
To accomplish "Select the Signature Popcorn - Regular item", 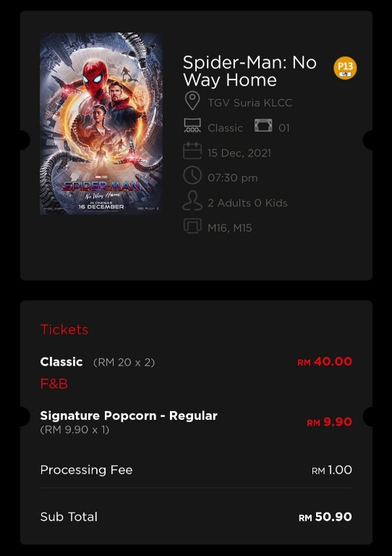I will tap(129, 416).
